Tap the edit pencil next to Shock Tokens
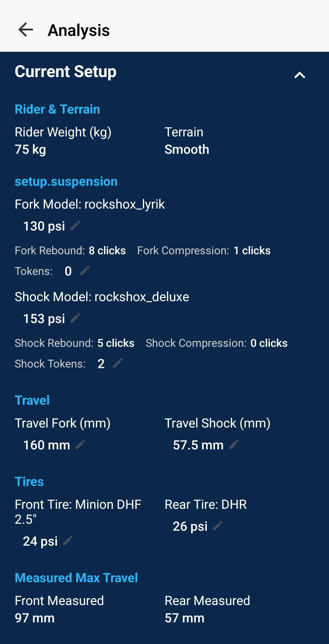Screen dimensions: 329x644 [118, 363]
